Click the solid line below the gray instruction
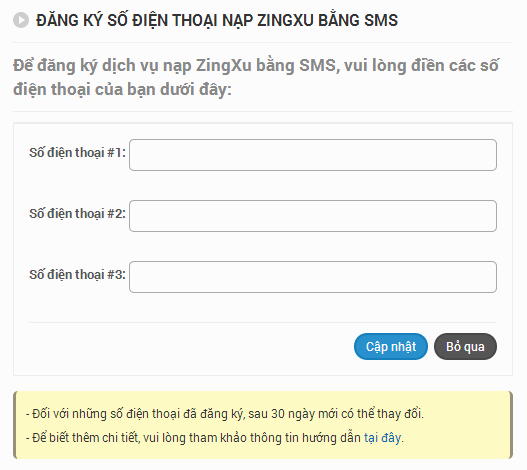527x470 pixels. coord(263,111)
